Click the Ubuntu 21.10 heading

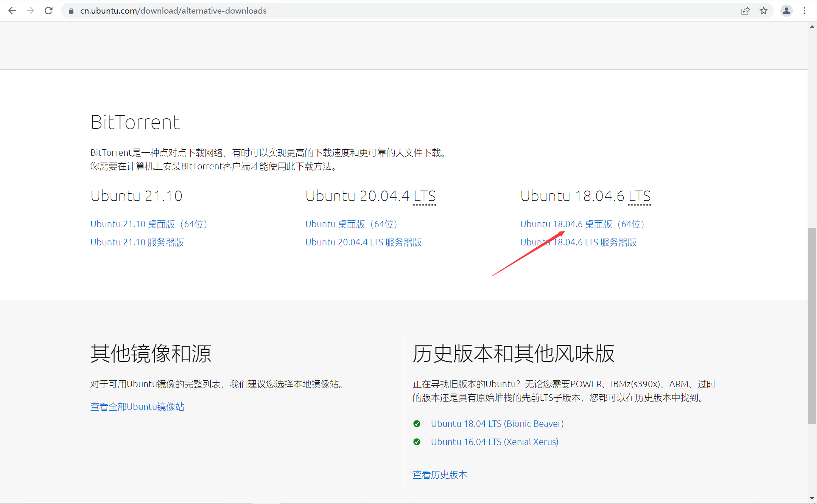(136, 196)
